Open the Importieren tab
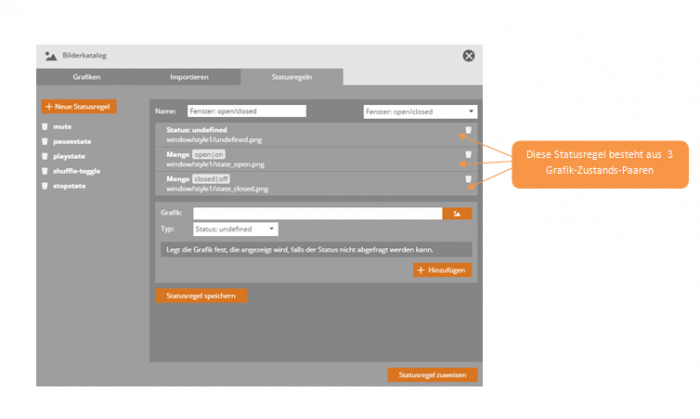Screen dimensions: 700x419 (188, 76)
